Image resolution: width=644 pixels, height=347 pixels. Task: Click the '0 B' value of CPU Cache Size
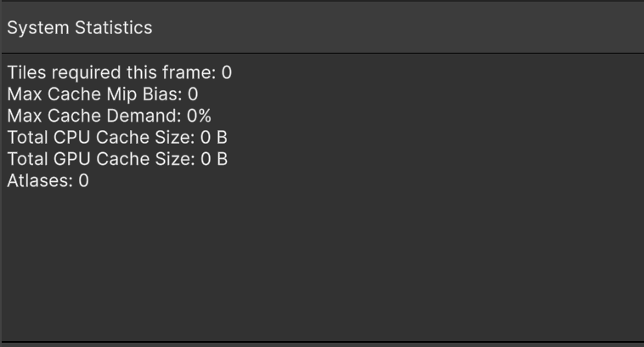tap(214, 137)
